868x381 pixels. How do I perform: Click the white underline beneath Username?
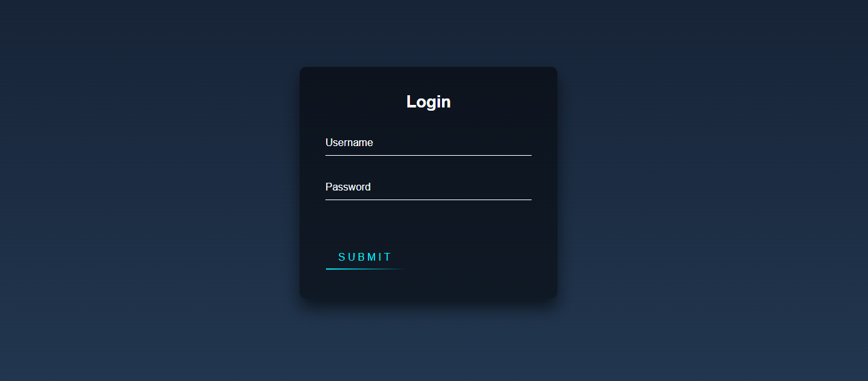(x=429, y=155)
